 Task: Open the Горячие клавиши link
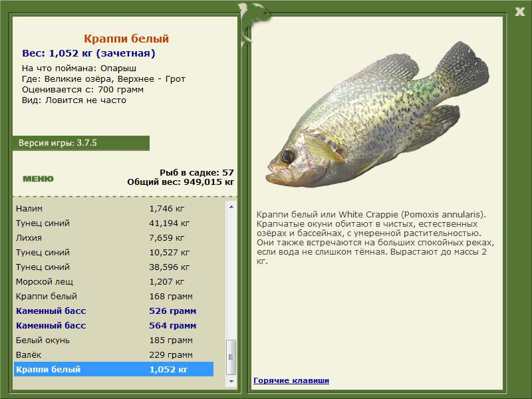pyautogui.click(x=291, y=380)
